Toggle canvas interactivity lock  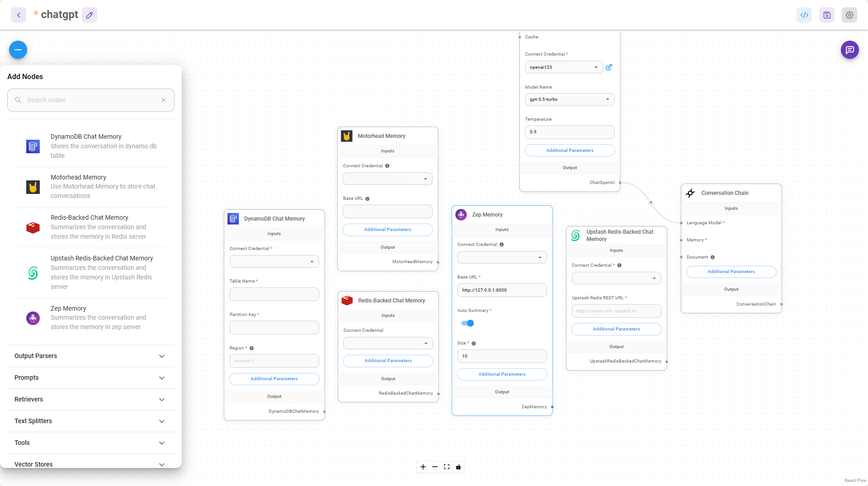[458, 467]
